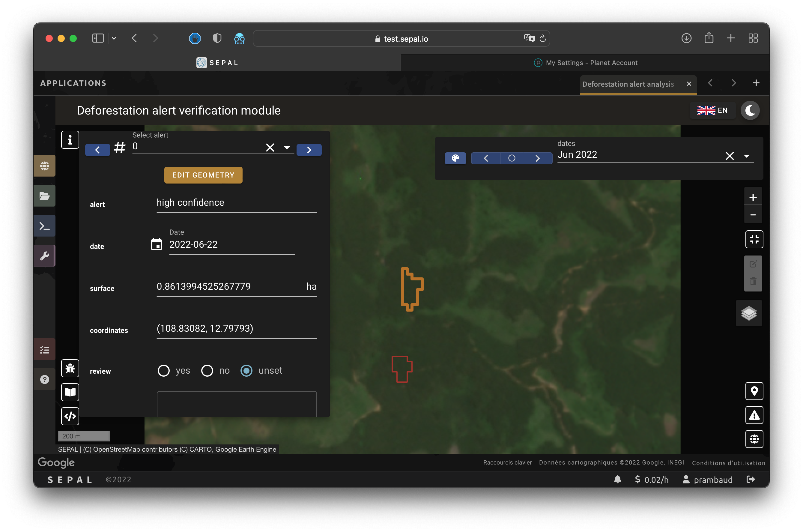
Task: Click the EDIT GEOMETRY button
Action: [x=203, y=175]
